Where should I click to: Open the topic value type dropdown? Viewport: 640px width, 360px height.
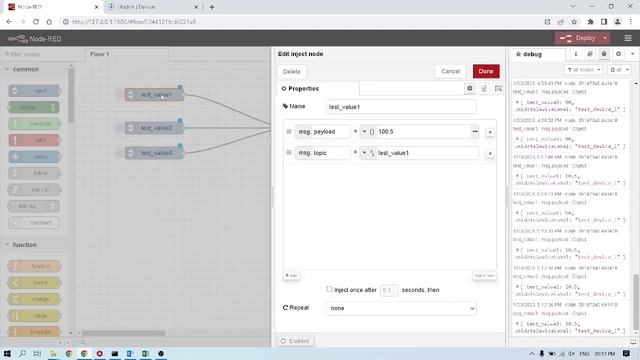pos(364,153)
